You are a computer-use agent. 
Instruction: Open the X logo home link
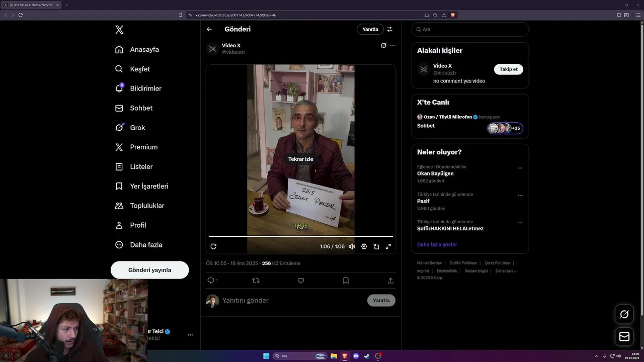coord(119,30)
